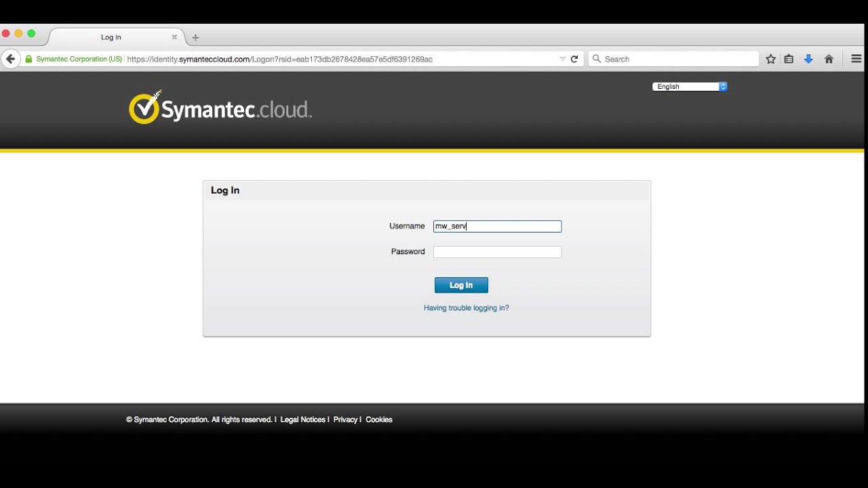Focus the Password input field
The height and width of the screenshot is (488, 868).
pos(498,252)
